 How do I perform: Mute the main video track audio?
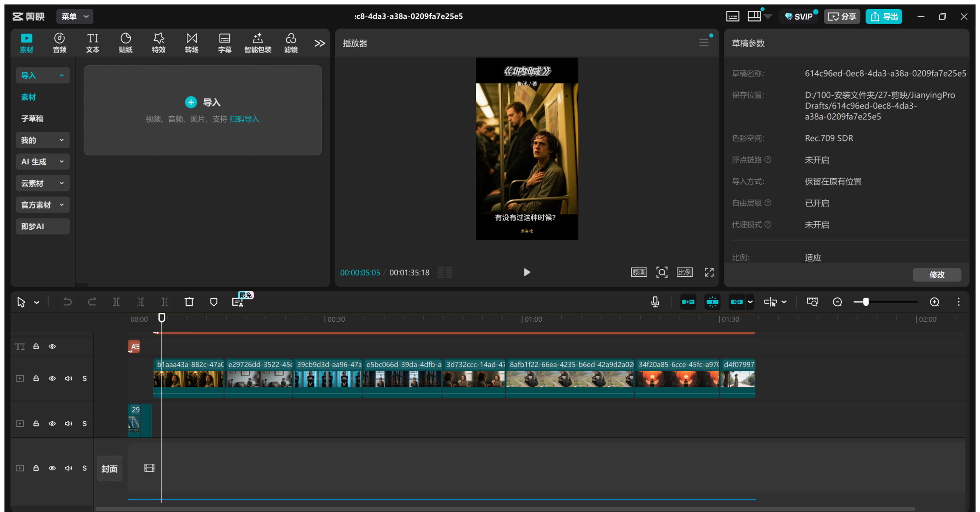pos(69,379)
